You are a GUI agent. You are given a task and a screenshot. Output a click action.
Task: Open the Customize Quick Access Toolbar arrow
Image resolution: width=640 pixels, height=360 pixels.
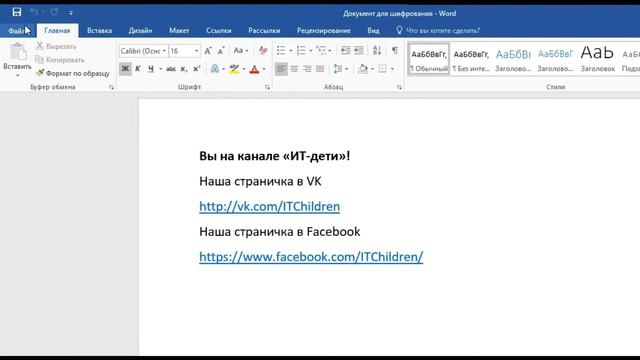[x=71, y=13]
